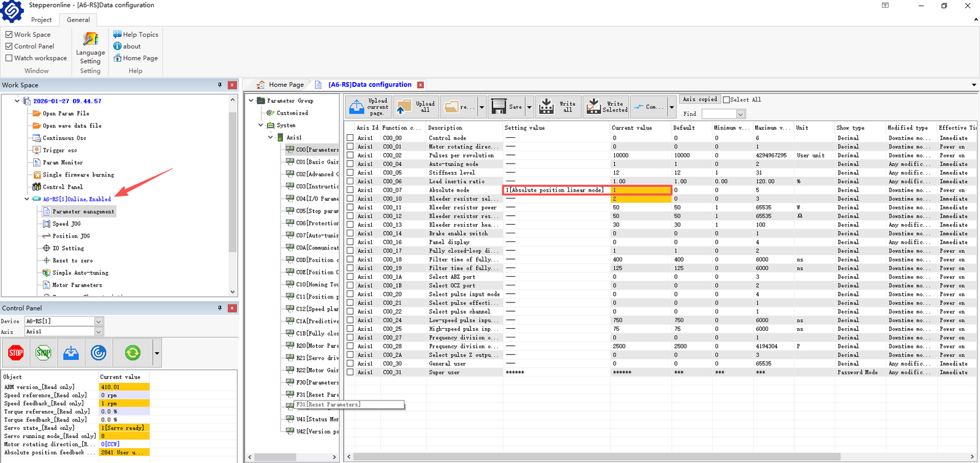Click the blue spiral icon in Control Panel
Screen dimensions: 980x463
click(x=99, y=353)
